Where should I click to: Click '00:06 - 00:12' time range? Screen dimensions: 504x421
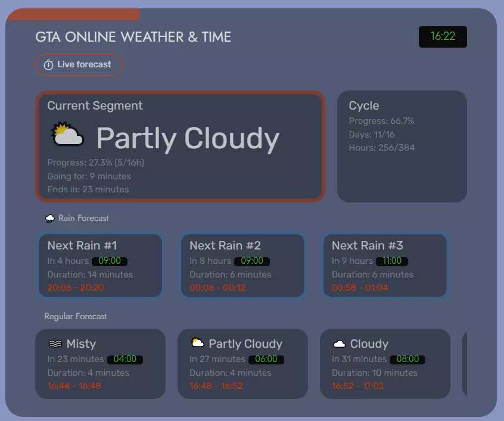click(217, 288)
